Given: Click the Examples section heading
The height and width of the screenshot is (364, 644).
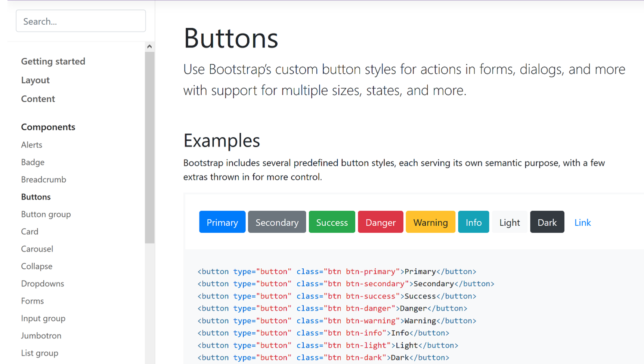Looking at the screenshot, I should coord(222,141).
